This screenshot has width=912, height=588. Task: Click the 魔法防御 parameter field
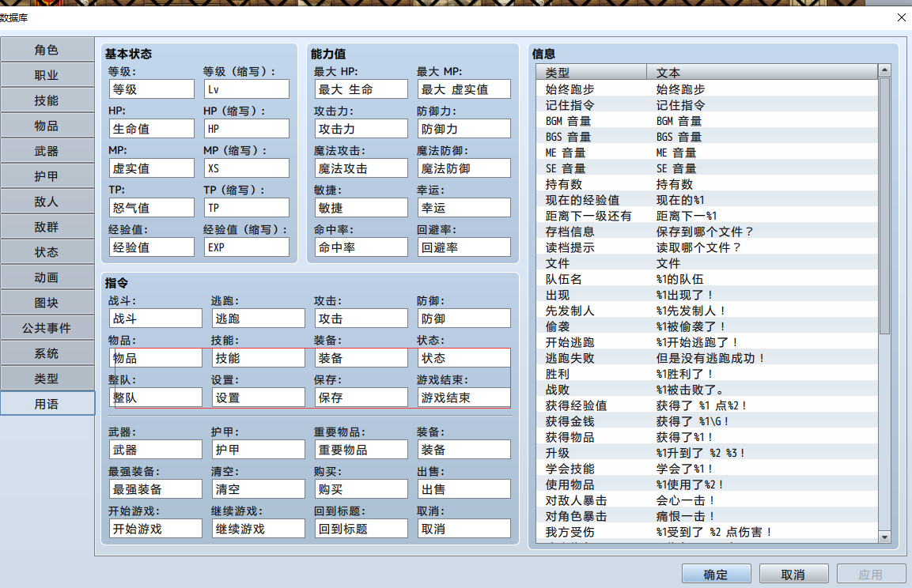click(464, 168)
